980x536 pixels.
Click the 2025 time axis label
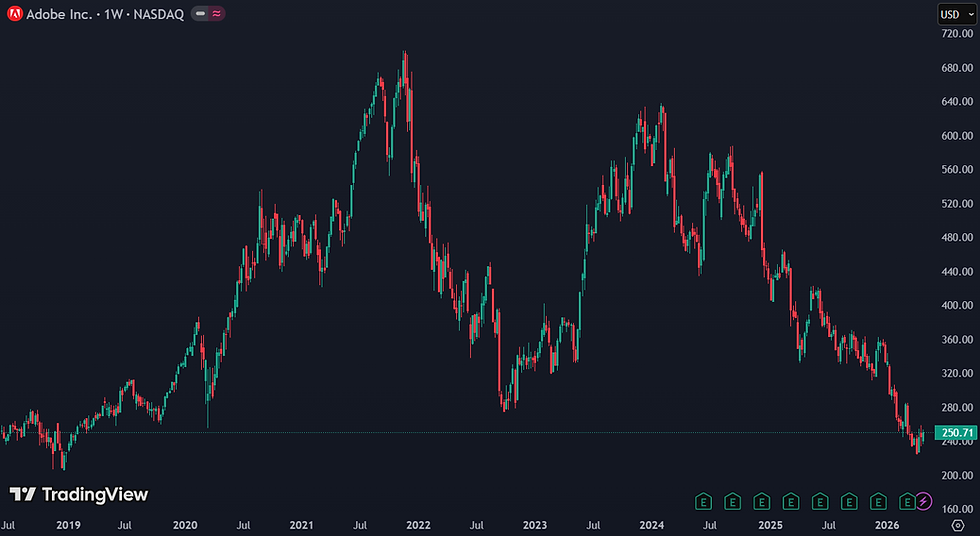770,525
